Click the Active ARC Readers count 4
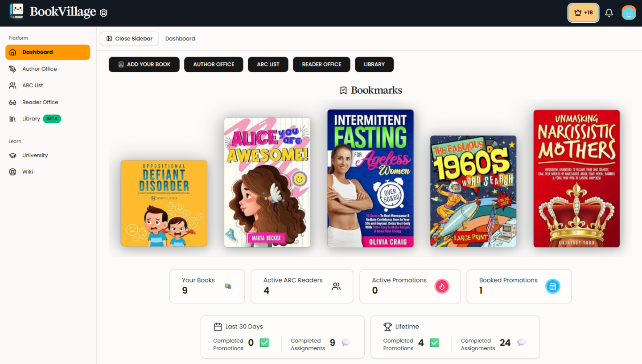The width and height of the screenshot is (642, 364). coord(266,290)
